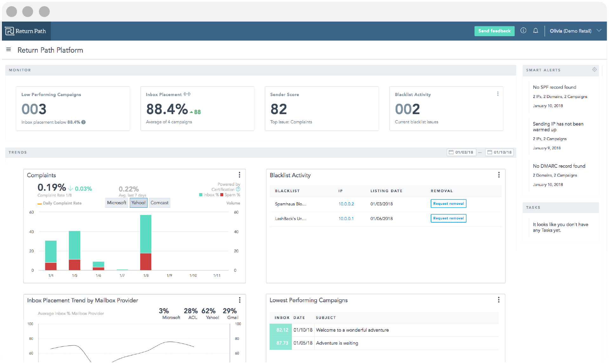Expand the Olivia account dropdown arrow
Viewport: 609px width, 364px height.
coord(599,30)
